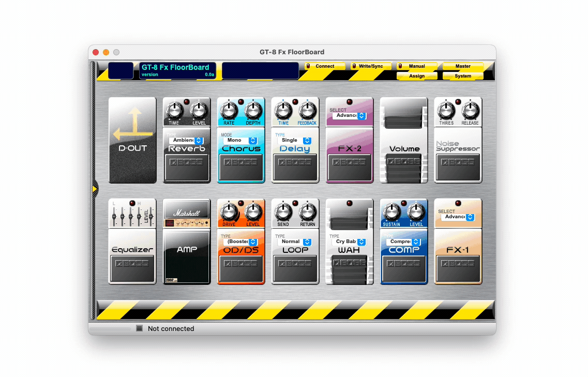Click the LOOP SEND knob

pyautogui.click(x=283, y=212)
